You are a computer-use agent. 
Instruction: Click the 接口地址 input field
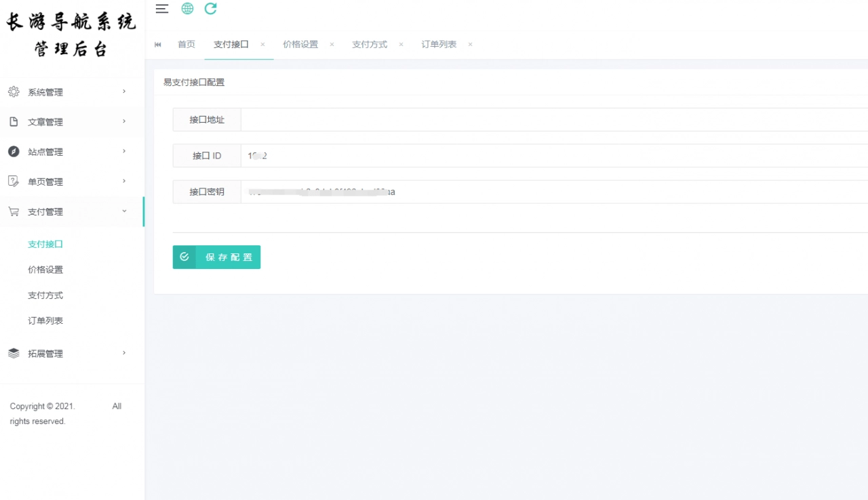[x=553, y=119]
